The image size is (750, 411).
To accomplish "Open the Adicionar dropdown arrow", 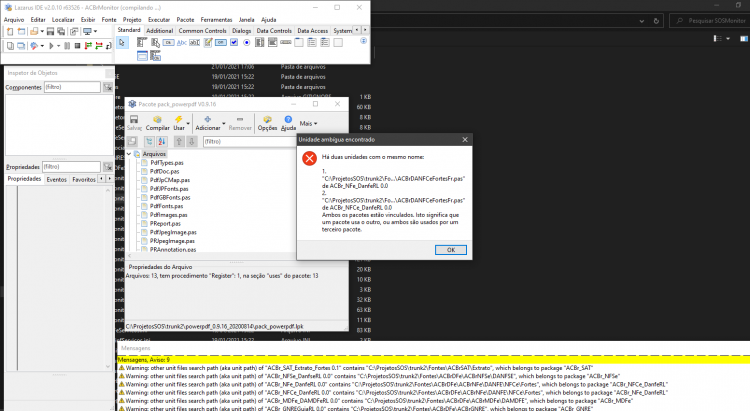I will click(x=223, y=123).
